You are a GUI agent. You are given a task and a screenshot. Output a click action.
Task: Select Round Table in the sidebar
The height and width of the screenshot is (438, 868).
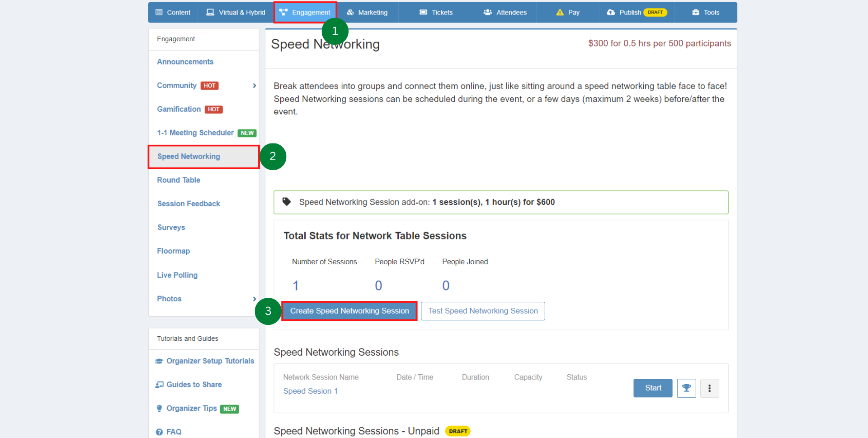tap(179, 180)
